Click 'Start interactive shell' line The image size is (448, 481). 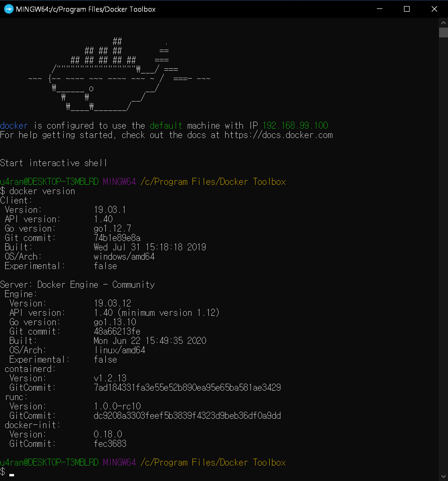click(x=53, y=163)
